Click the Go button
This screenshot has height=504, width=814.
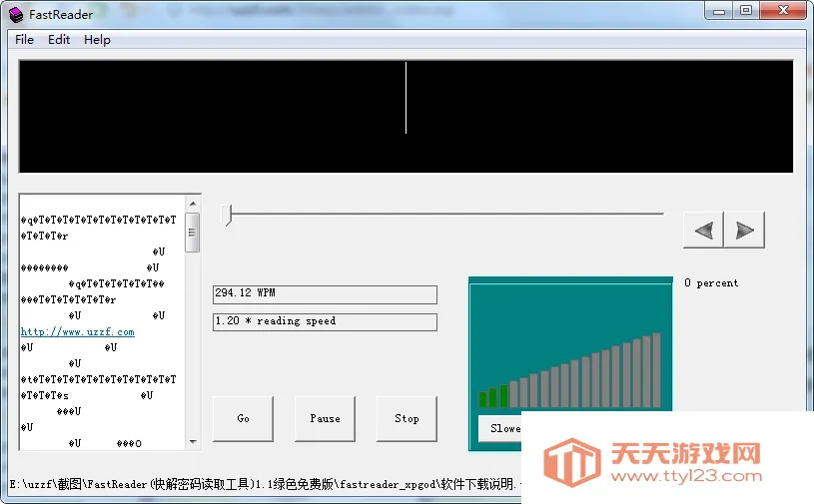coord(243,419)
